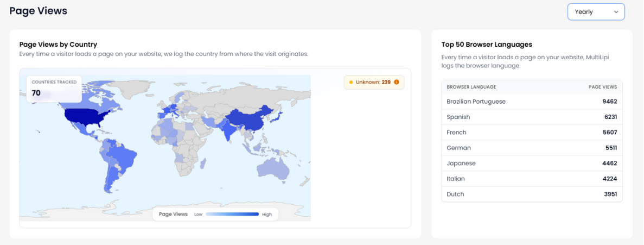Image resolution: width=644 pixels, height=245 pixels.
Task: Select the Spanish language row
Action: pos(532,117)
